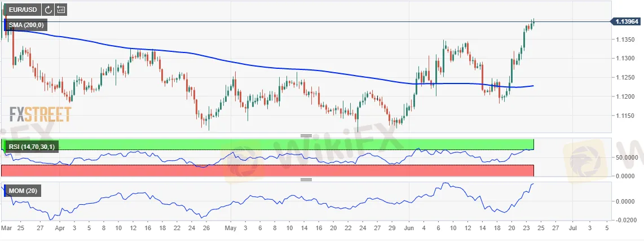Viewport: 644px width, 242px height.
Task: Open the EUR/USD symbol label
Action: (23, 10)
